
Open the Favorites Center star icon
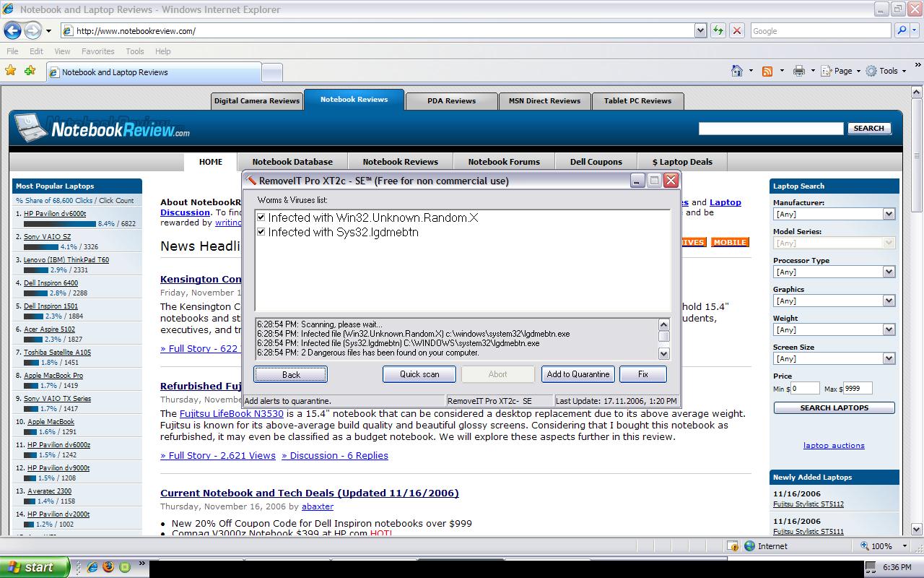10,71
